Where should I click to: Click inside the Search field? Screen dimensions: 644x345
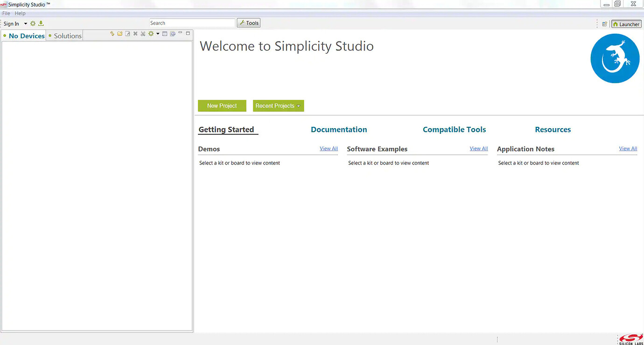click(192, 22)
